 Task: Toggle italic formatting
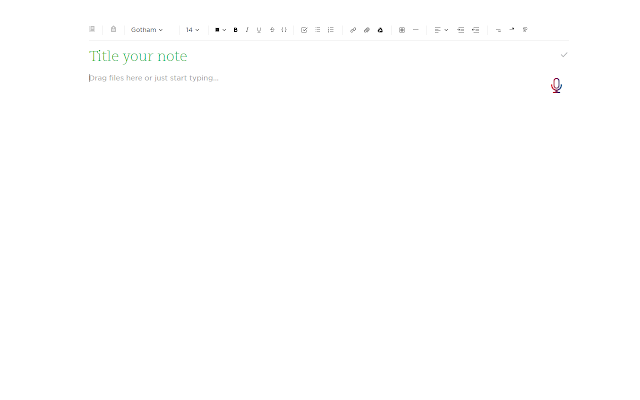(247, 30)
